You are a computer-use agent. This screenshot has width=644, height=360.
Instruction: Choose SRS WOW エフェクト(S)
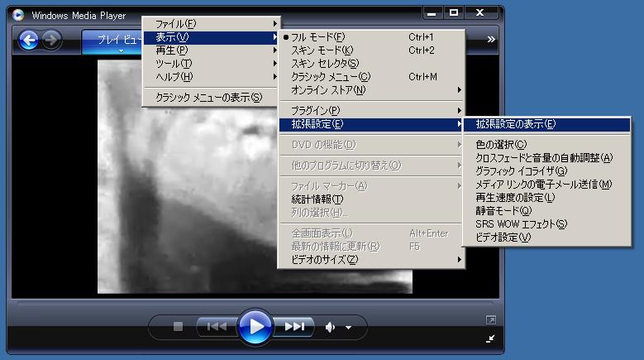(x=547, y=224)
